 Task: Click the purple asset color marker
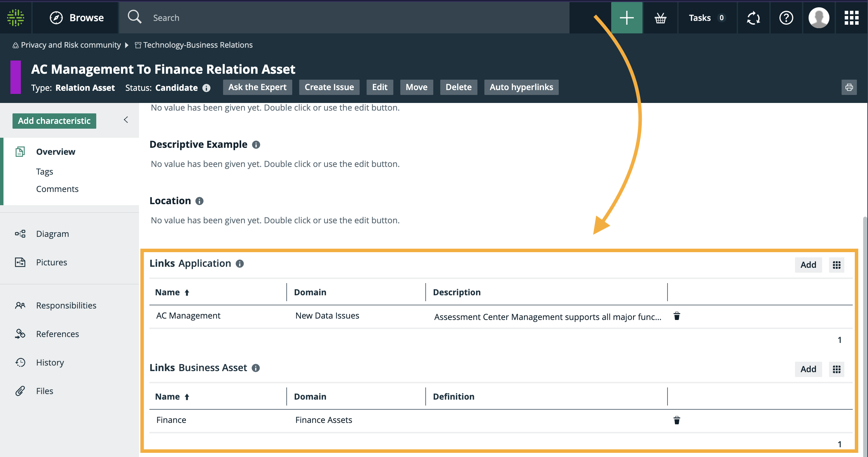coord(16,77)
